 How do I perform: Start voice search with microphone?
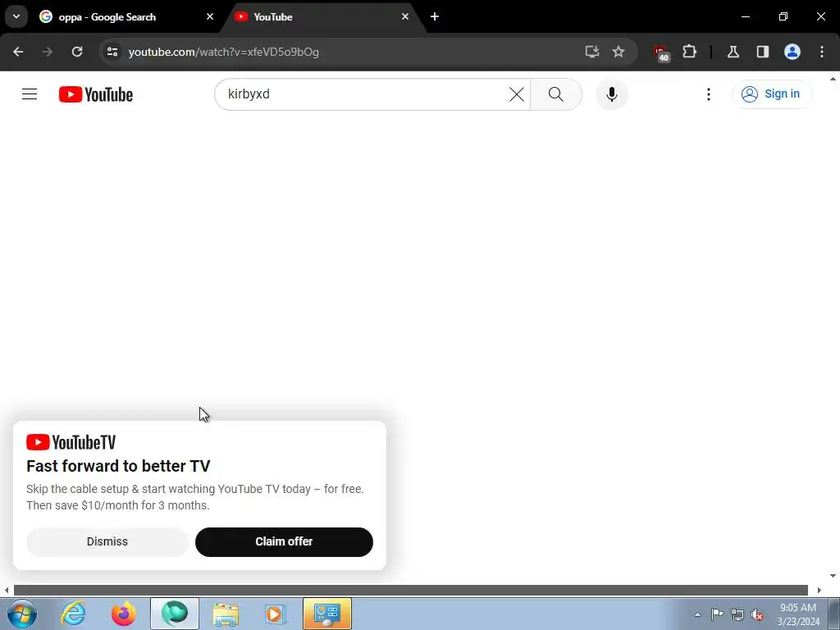(612, 94)
